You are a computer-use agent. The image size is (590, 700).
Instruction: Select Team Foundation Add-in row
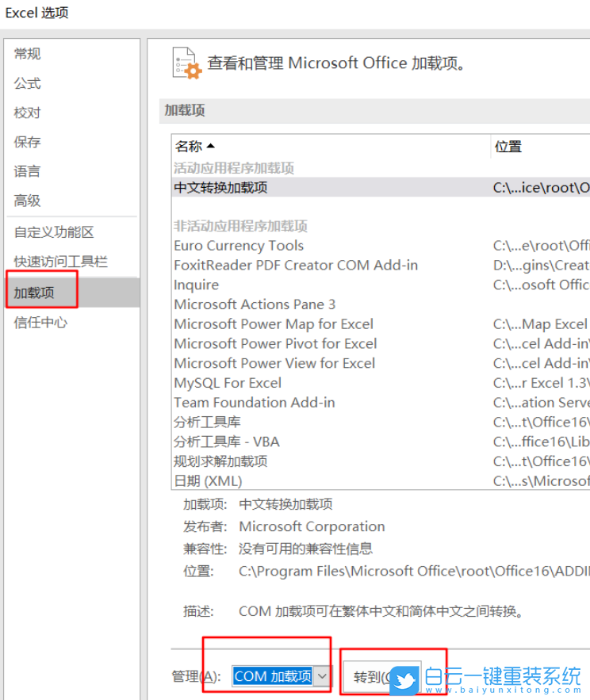point(381,403)
